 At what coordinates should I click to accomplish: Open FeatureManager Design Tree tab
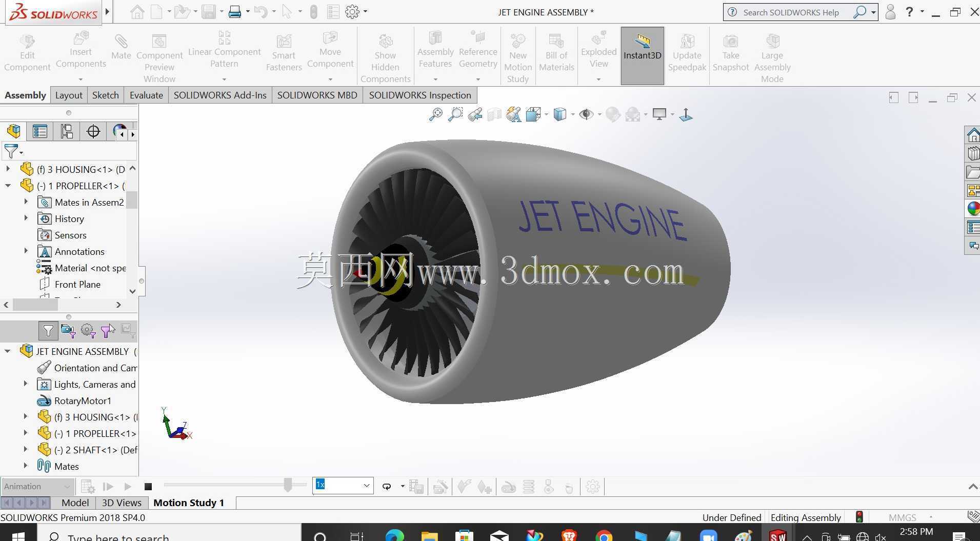14,131
